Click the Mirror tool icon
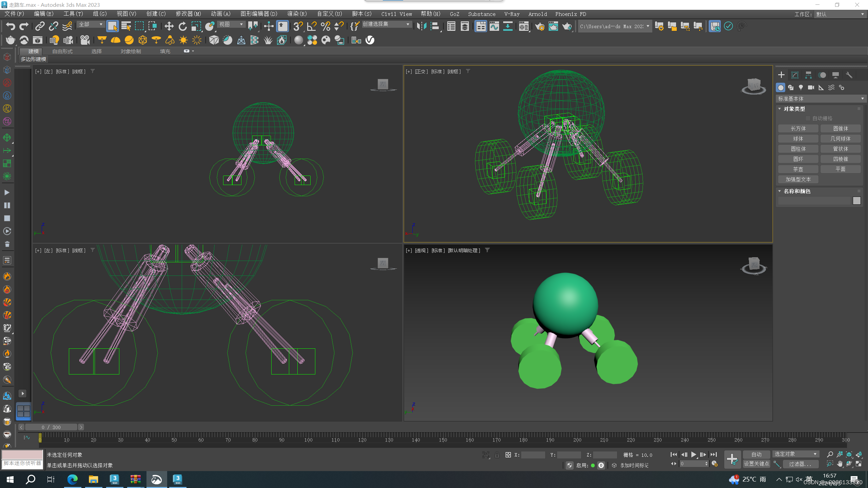Image resolution: width=868 pixels, height=488 pixels. pyautogui.click(x=421, y=26)
